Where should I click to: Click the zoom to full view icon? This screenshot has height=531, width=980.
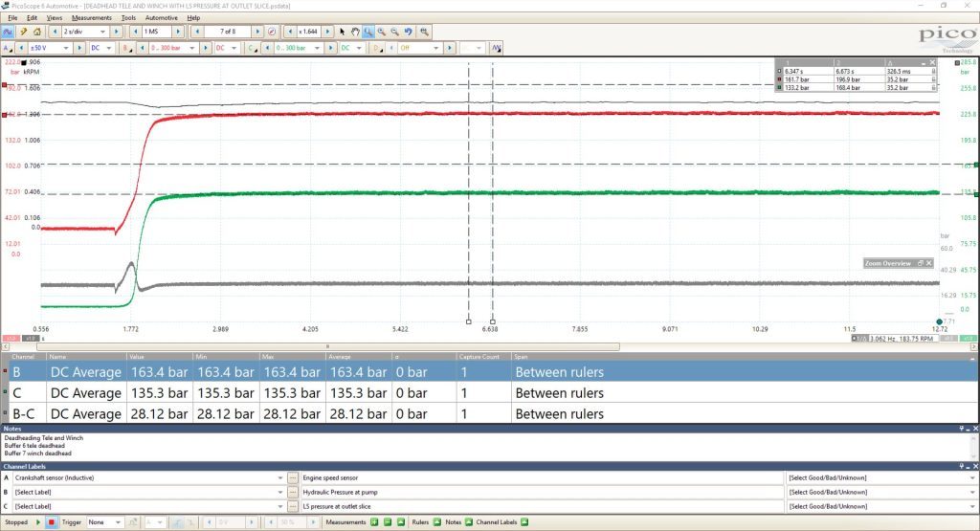pos(424,32)
